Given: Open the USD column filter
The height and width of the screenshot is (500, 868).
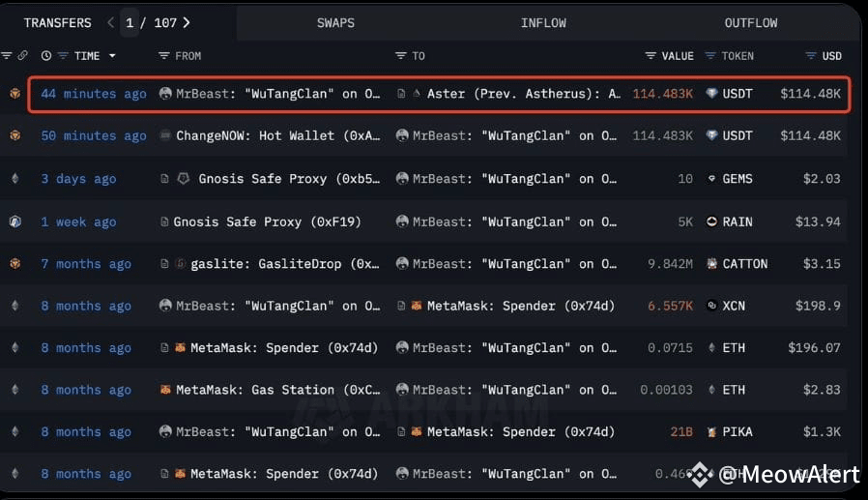Looking at the screenshot, I should click(x=810, y=55).
